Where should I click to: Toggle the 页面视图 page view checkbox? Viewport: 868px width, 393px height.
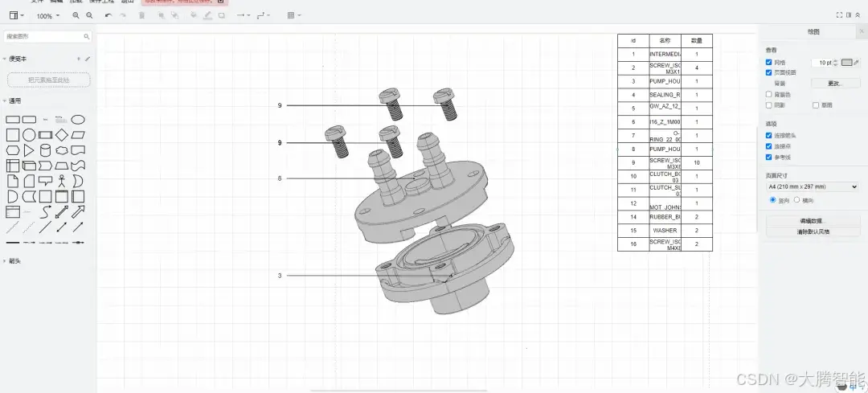[x=768, y=72]
